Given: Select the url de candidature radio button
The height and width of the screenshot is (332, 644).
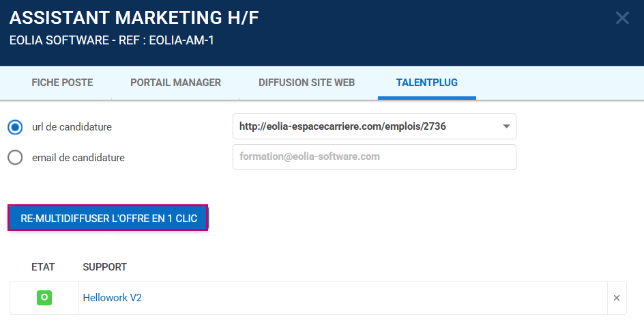Looking at the screenshot, I should tap(15, 127).
